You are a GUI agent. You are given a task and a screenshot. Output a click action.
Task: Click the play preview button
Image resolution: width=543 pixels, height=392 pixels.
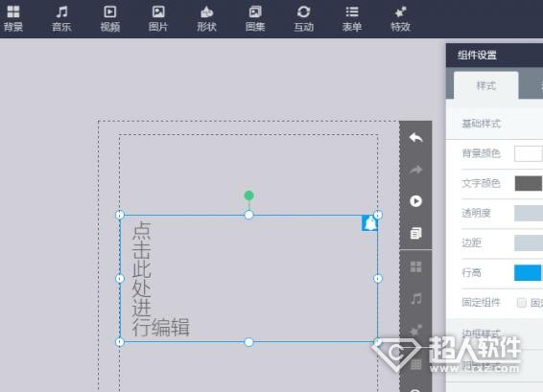(x=416, y=201)
